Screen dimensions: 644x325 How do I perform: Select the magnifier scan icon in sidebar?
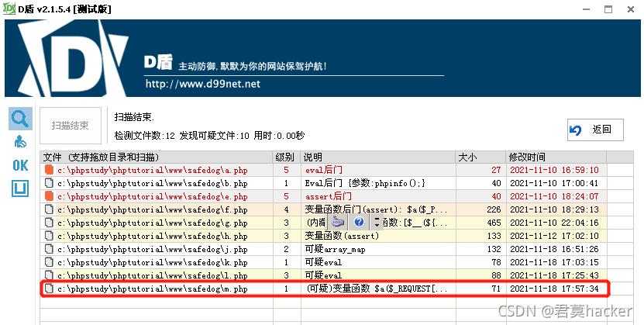click(20, 119)
